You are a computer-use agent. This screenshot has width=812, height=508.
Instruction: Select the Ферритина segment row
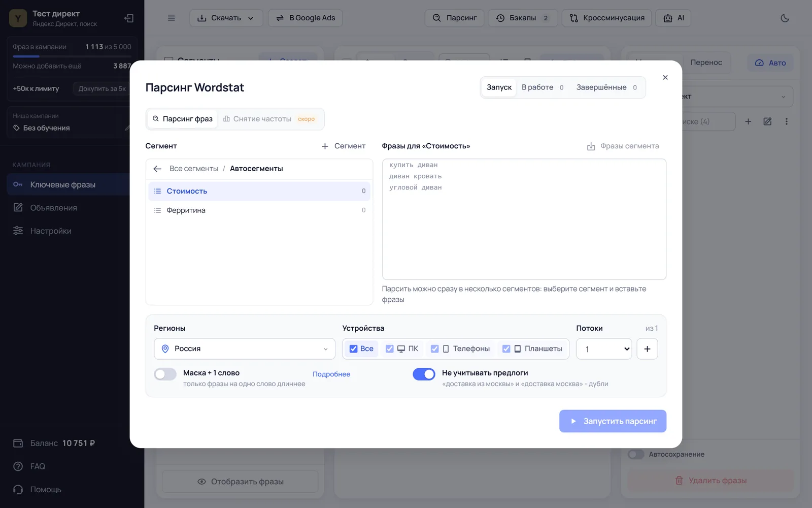pyautogui.click(x=259, y=210)
